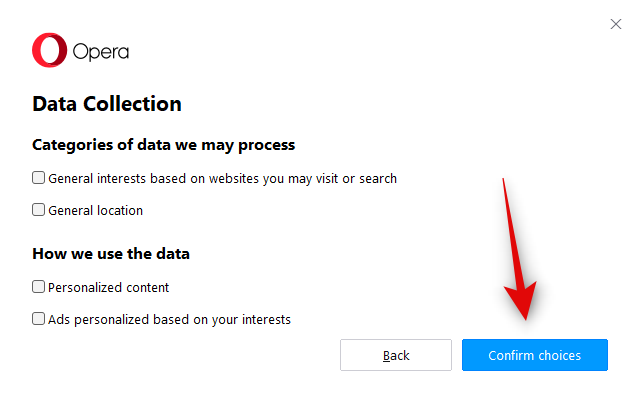Click the underlined B in Back
640x401 pixels.
pos(386,355)
